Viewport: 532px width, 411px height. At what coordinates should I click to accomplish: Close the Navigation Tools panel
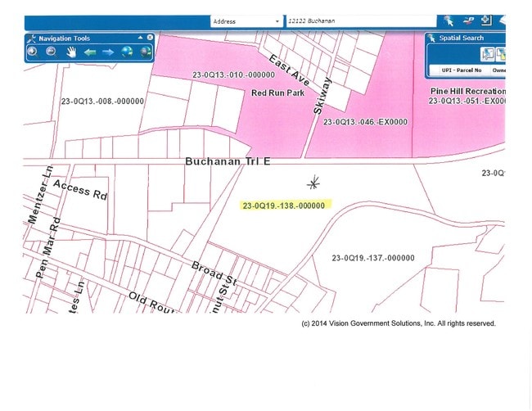[x=150, y=38]
